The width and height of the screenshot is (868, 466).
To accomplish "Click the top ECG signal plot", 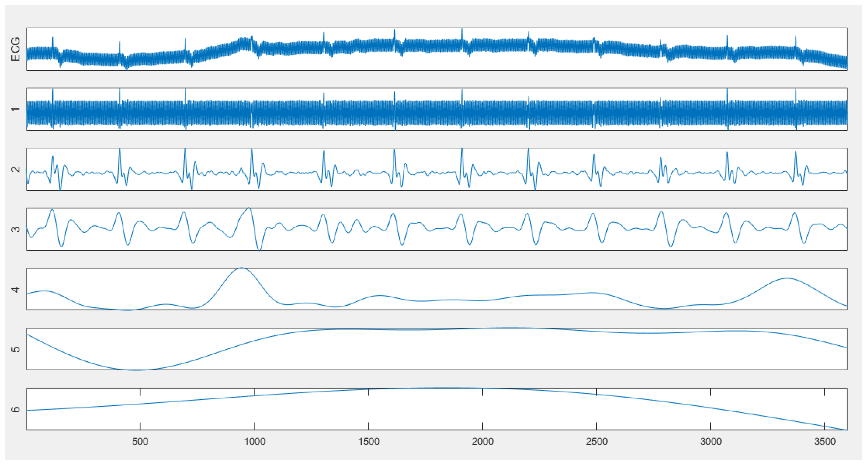I will pos(437,49).
